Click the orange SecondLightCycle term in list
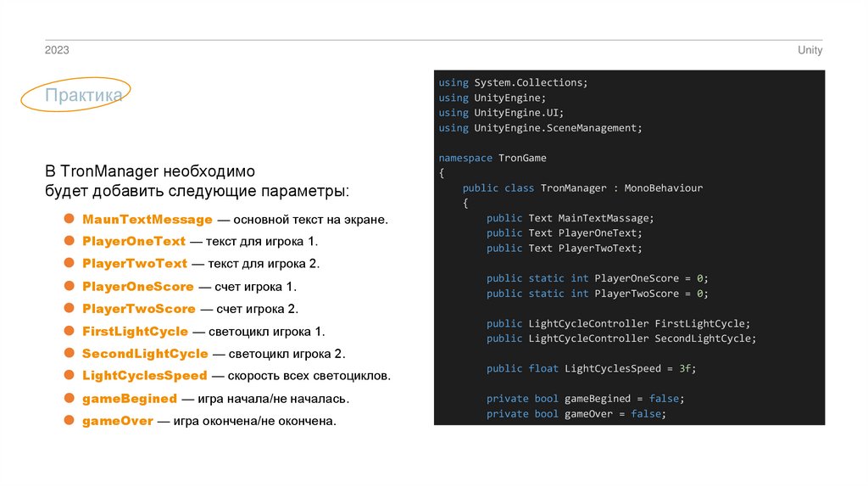Screen dimensions: 868x487 point(145,353)
